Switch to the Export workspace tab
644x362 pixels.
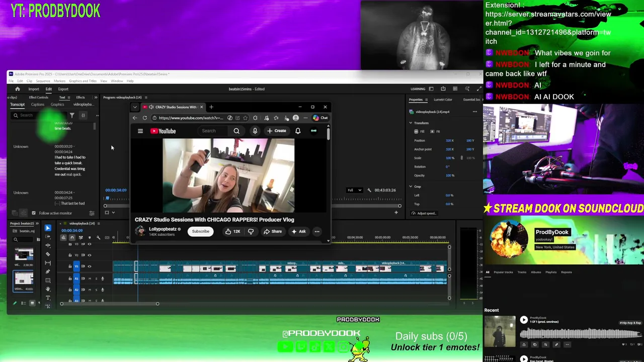(63, 89)
